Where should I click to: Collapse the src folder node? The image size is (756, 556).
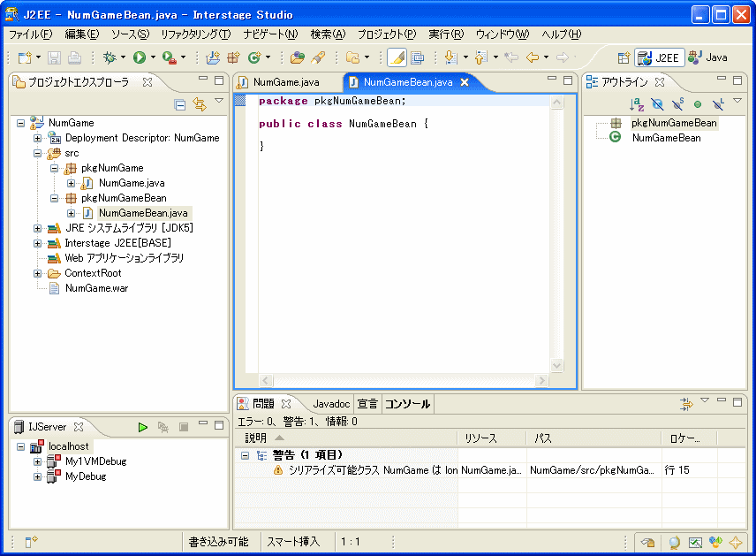[37, 154]
